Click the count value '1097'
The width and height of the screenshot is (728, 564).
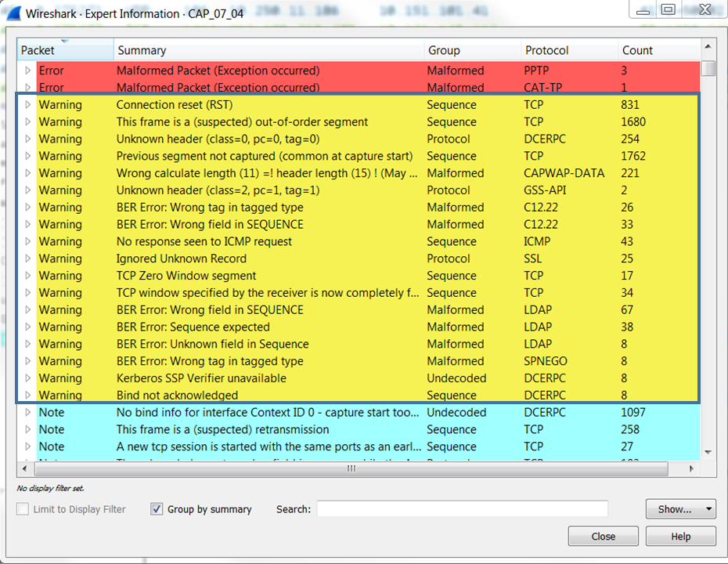point(633,413)
